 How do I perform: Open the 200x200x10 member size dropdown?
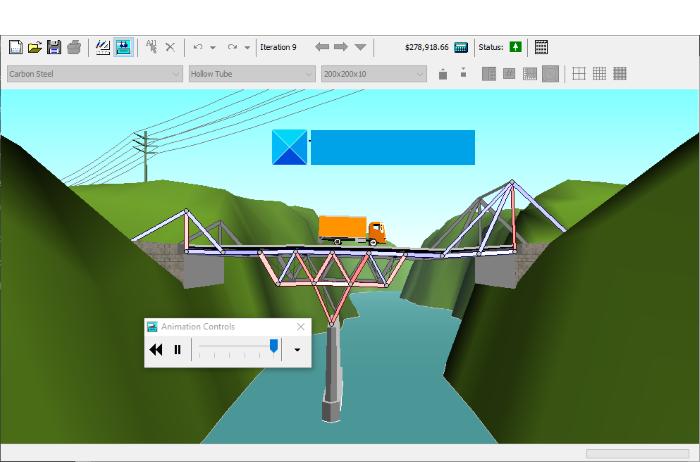(x=374, y=74)
